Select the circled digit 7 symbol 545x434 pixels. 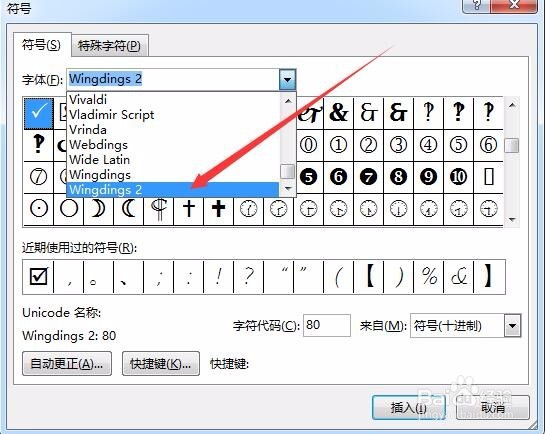click(39, 177)
